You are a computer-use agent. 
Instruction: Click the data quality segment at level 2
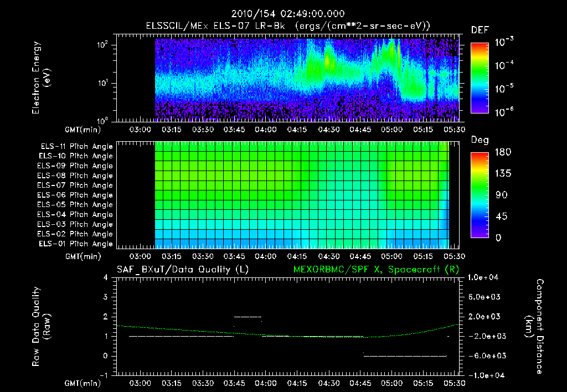pos(248,317)
